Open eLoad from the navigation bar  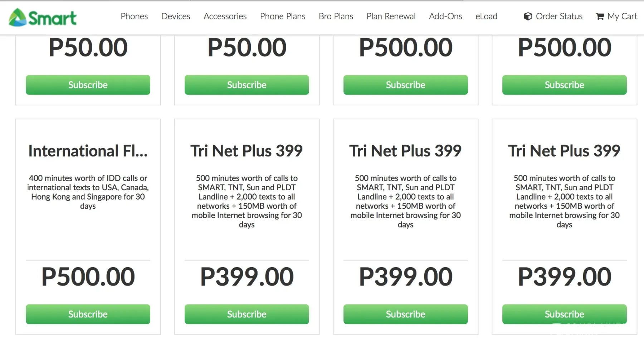point(486,16)
